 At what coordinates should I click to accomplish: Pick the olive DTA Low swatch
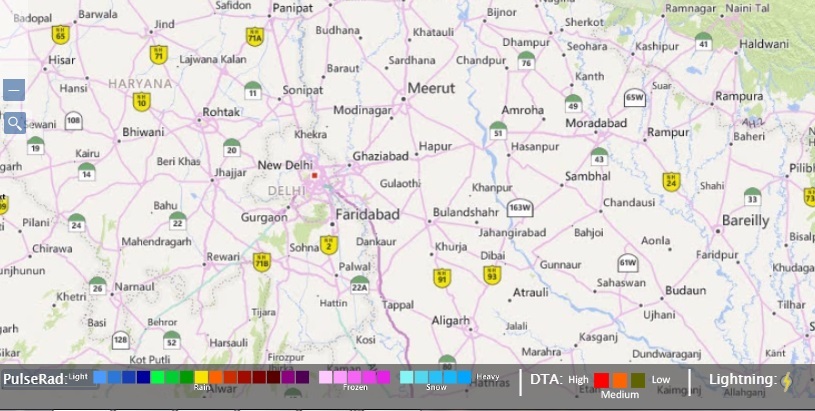pos(638,380)
